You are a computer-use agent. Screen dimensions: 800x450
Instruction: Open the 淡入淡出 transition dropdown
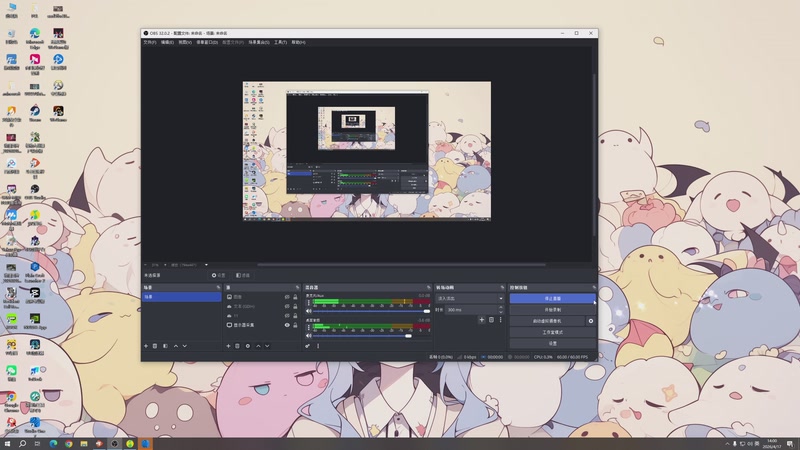pos(469,298)
